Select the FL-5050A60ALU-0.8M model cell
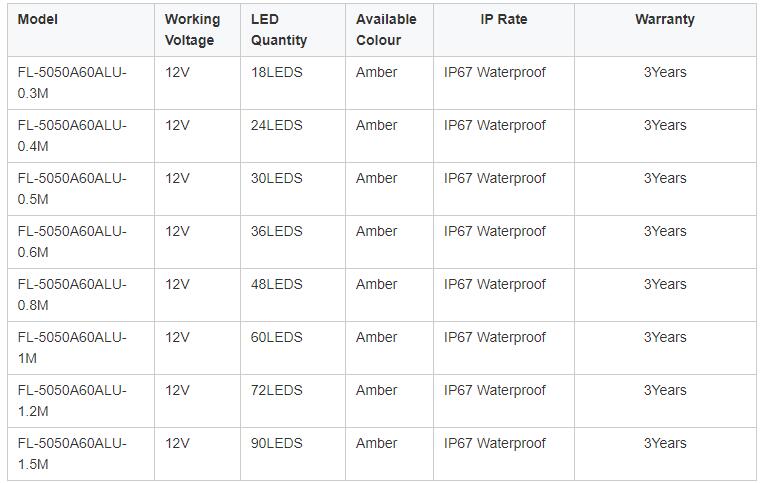 click(x=72, y=294)
